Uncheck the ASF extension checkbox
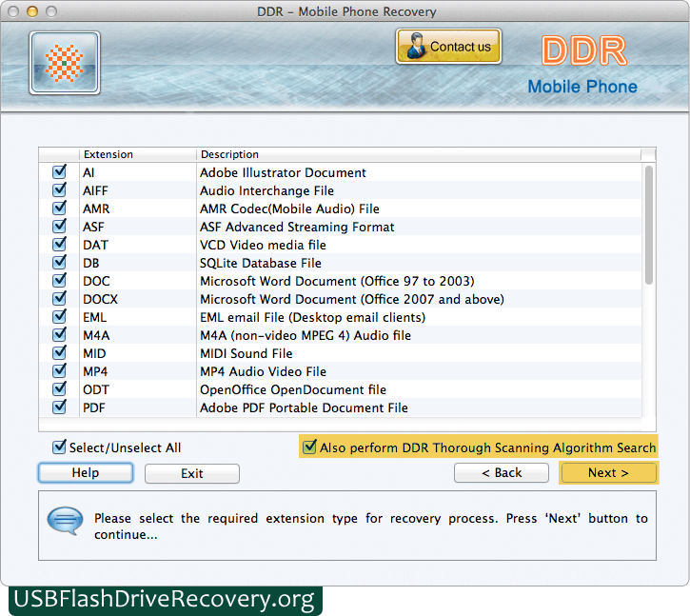 pyautogui.click(x=59, y=226)
